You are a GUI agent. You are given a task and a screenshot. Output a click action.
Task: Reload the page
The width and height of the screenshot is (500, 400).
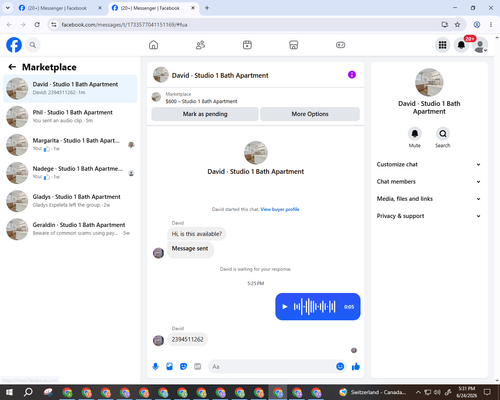pos(37,25)
